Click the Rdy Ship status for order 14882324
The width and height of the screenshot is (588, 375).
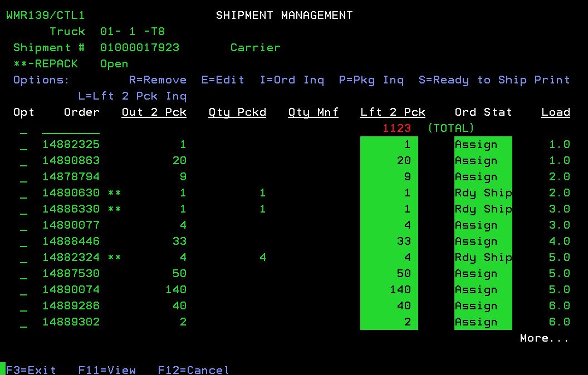[483, 258]
